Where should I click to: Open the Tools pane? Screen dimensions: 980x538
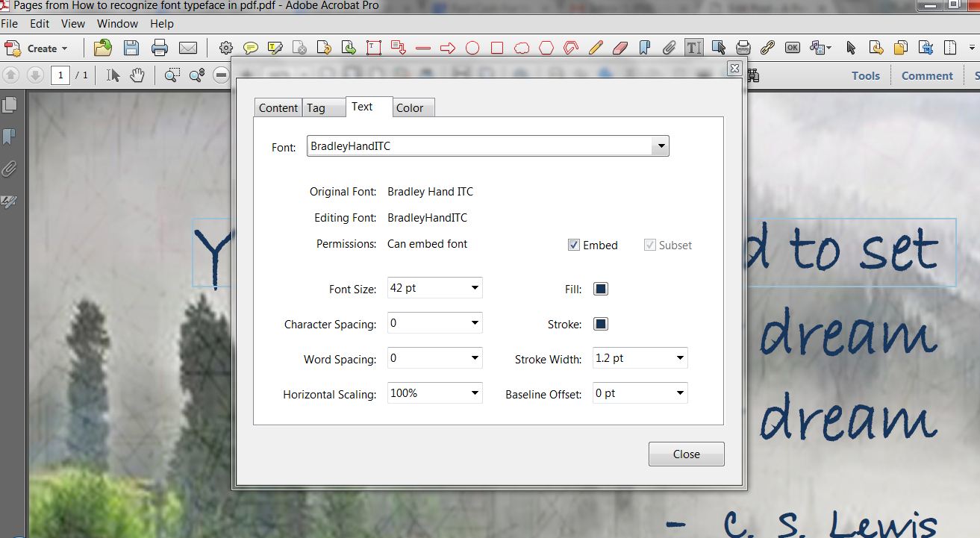[x=865, y=75]
